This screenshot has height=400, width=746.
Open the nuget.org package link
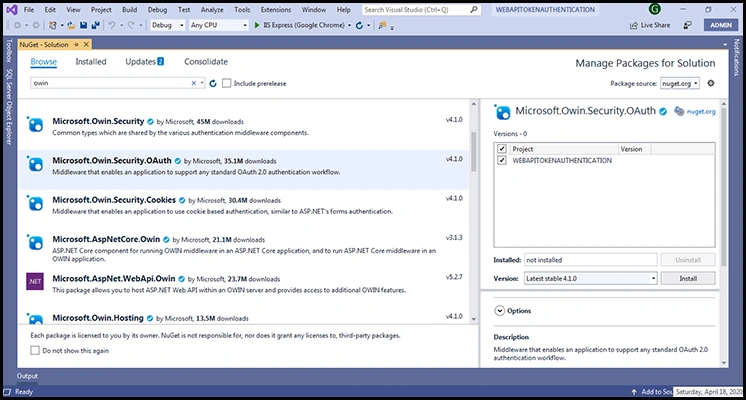tap(700, 111)
